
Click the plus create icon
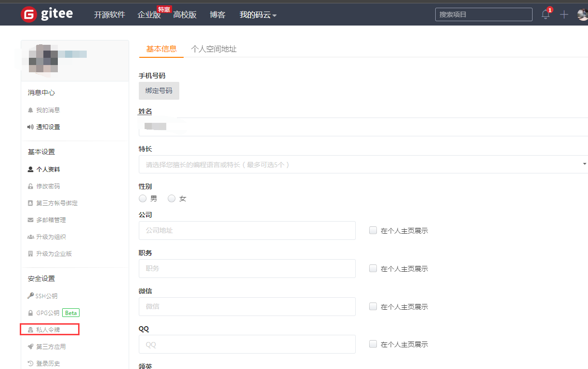[564, 14]
